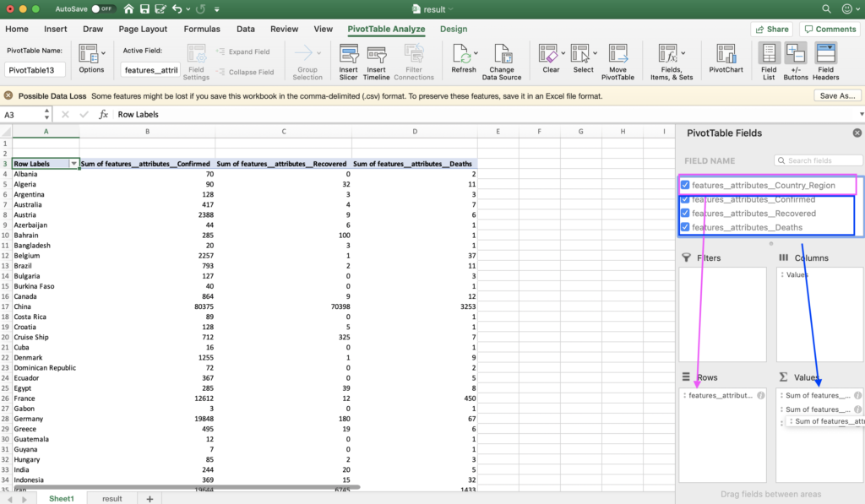Click the formula fx icon
The height and width of the screenshot is (504, 865).
click(x=103, y=114)
